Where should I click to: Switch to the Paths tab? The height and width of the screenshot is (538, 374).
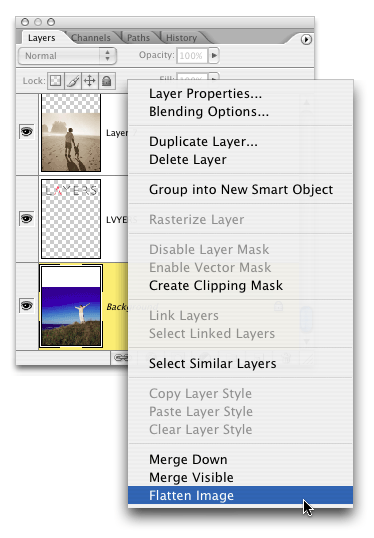(138, 38)
